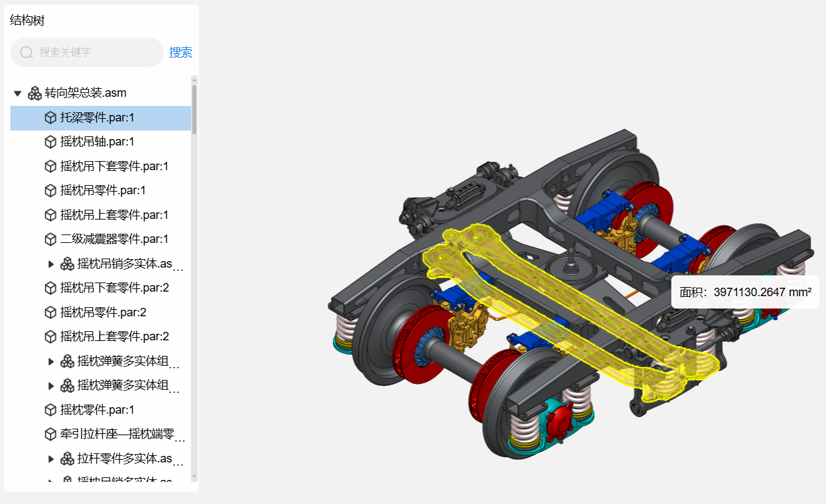The image size is (826, 504).
Task: Expand 摇枕弹簧多实体组 node directly above 摇枕零件.par:1
Action: [x=51, y=386]
